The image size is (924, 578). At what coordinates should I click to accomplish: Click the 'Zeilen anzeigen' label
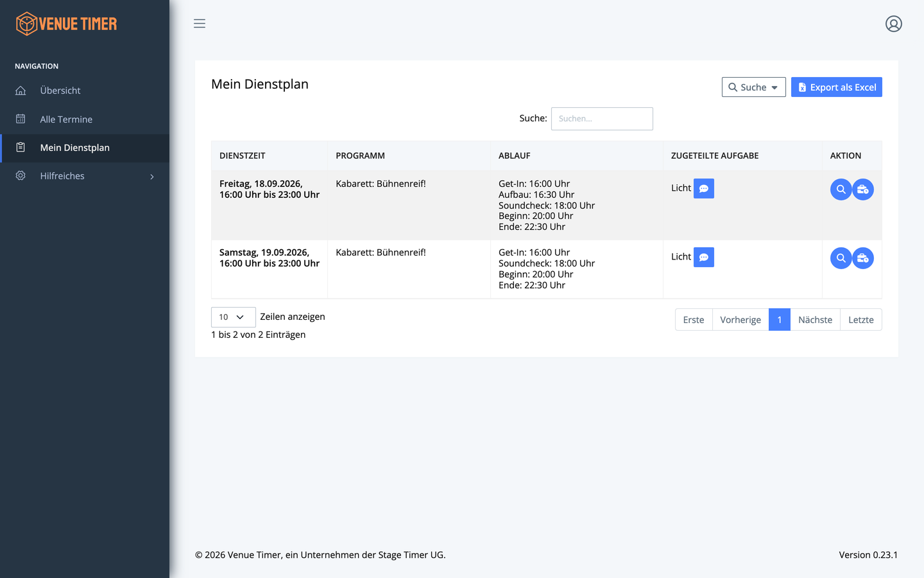click(x=293, y=317)
